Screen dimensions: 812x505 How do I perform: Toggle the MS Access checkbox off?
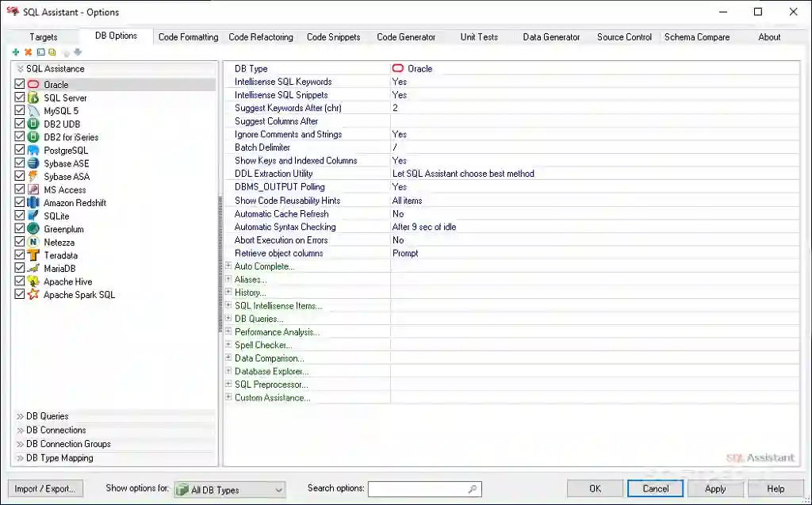tap(19, 189)
